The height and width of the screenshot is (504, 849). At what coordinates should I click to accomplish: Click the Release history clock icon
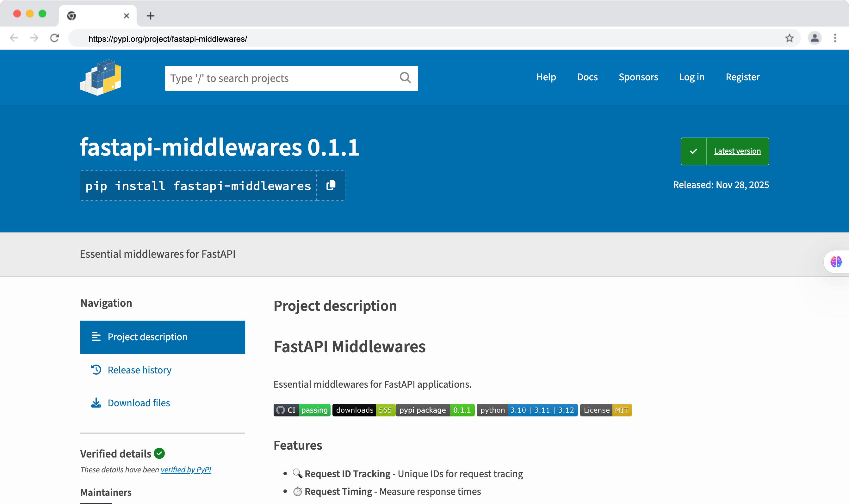point(96,370)
